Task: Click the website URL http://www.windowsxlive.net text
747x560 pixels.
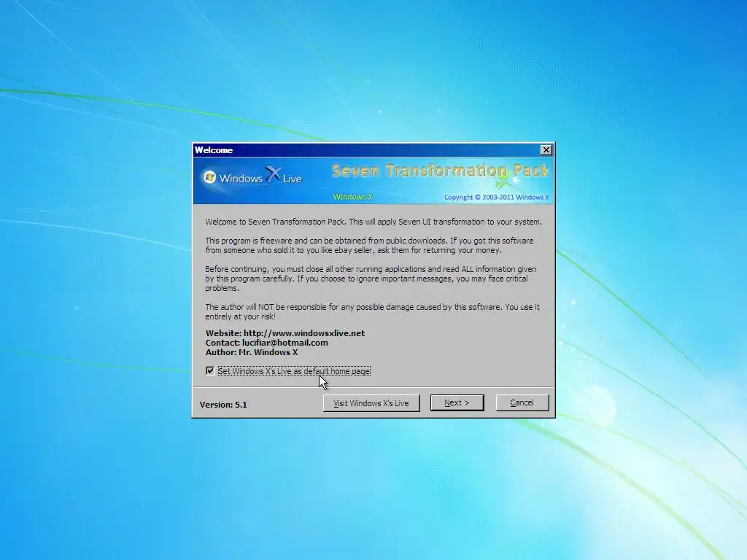Action: click(304, 333)
